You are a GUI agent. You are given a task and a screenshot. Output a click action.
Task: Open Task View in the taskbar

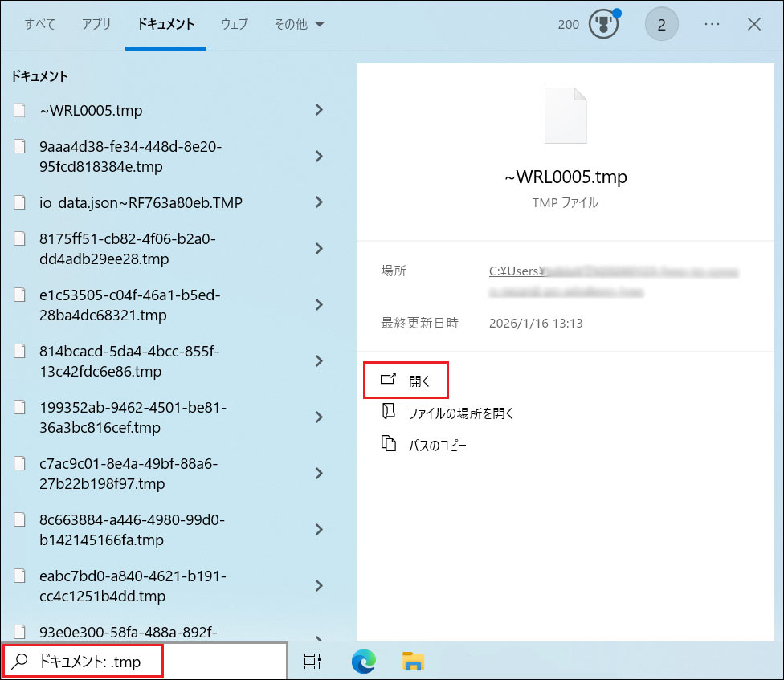312,661
